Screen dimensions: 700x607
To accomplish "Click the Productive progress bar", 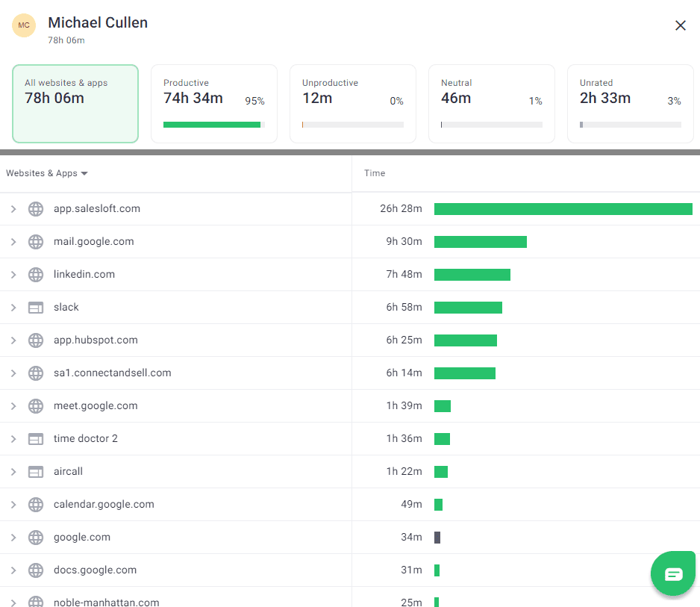I will [x=213, y=125].
